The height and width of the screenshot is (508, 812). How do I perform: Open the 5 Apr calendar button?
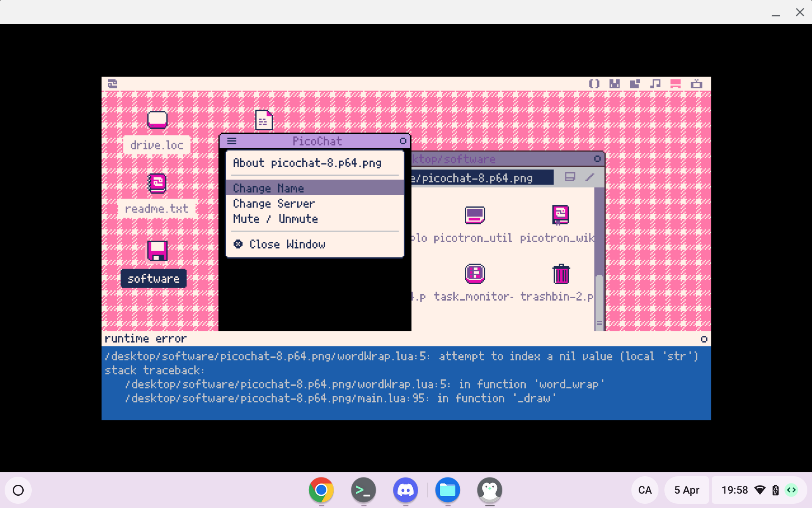(x=687, y=490)
